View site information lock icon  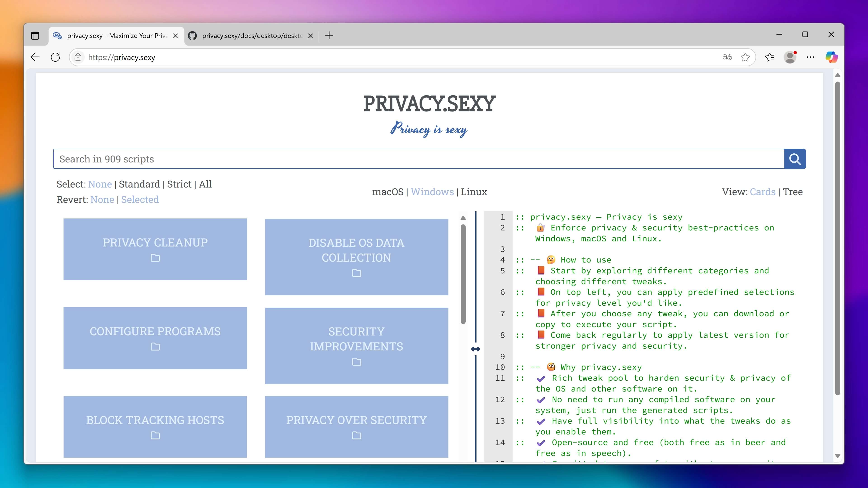click(78, 57)
